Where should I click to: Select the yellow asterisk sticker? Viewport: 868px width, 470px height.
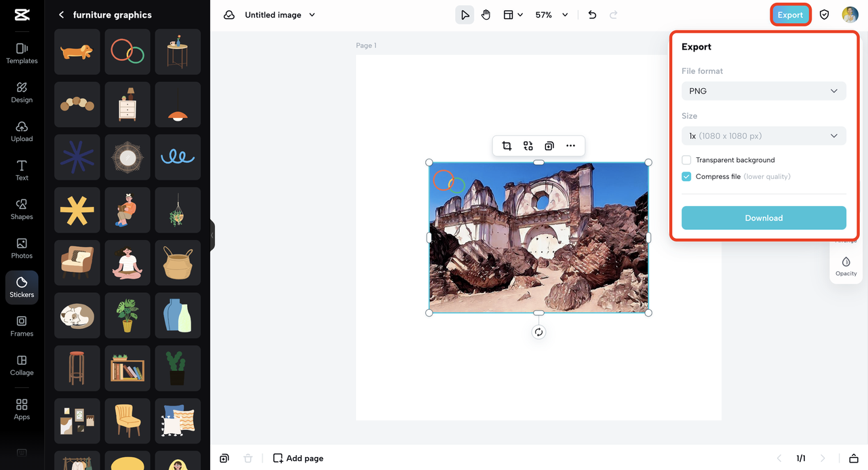pos(77,210)
